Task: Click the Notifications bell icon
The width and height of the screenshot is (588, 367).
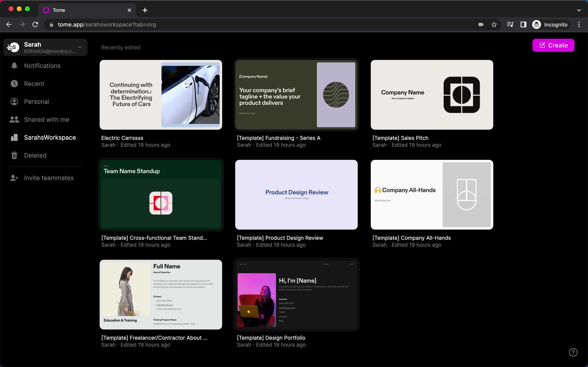Action: tap(14, 65)
